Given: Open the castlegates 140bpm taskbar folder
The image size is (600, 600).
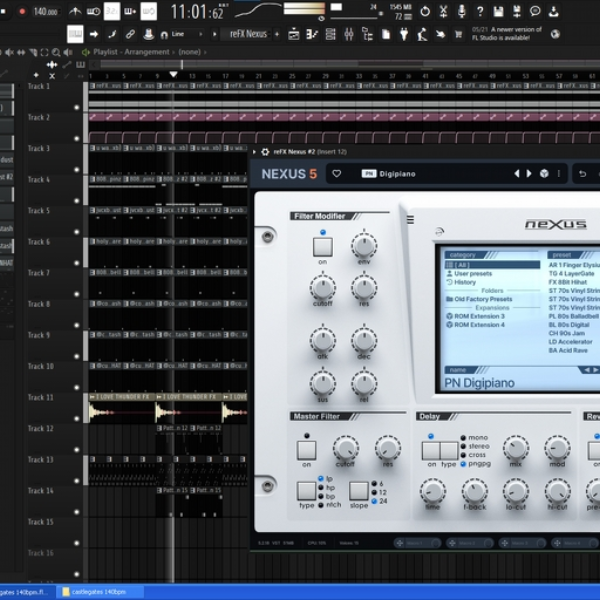Looking at the screenshot, I should click(x=100, y=592).
